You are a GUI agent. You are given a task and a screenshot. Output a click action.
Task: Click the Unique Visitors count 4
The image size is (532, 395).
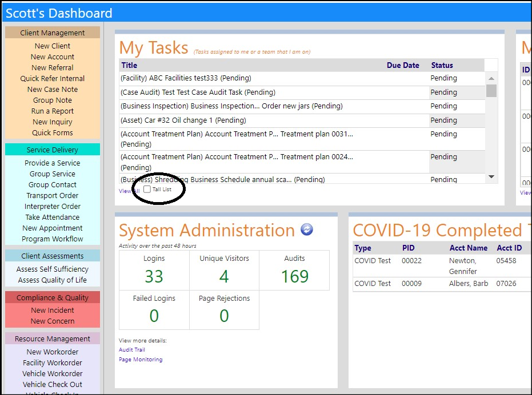coord(224,276)
